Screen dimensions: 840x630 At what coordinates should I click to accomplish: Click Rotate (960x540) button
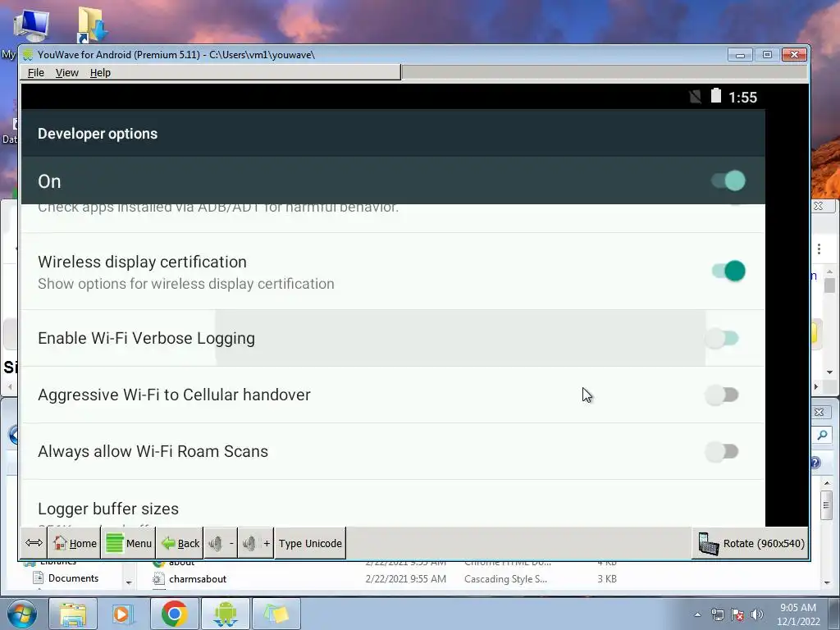[x=750, y=543]
